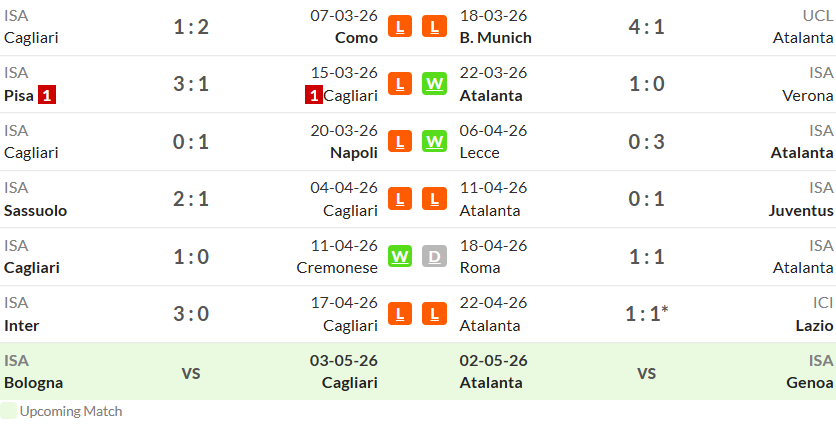Open the 4 : 1 B. Munich score
This screenshot has height=432, width=836.
[647, 26]
